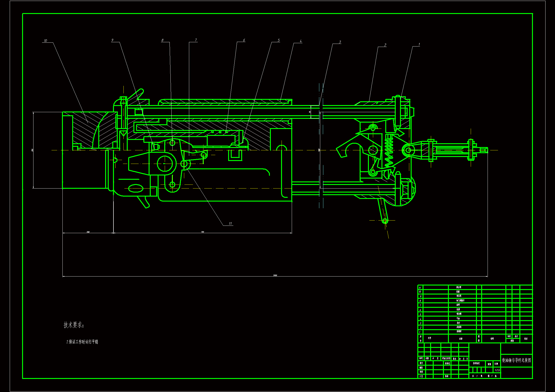Image resolution: width=555 pixels, height=392 pixels.
Task: Click the callout label number 6
Action: point(244,40)
